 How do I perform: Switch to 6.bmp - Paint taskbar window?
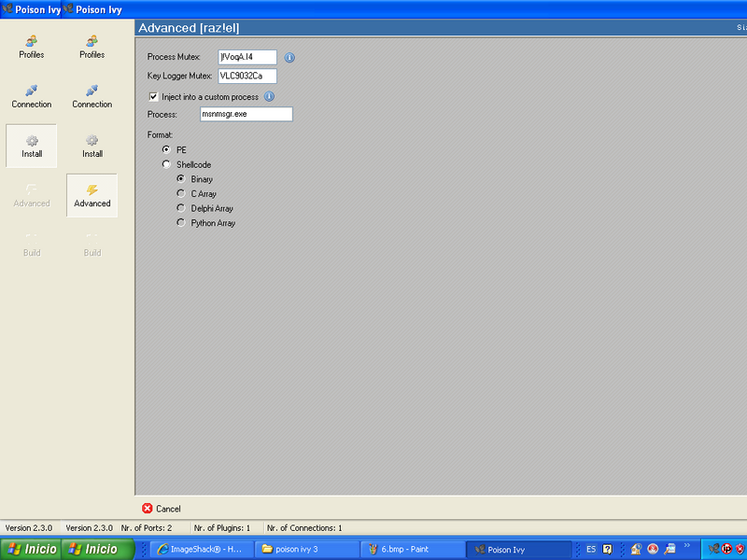tap(413, 550)
